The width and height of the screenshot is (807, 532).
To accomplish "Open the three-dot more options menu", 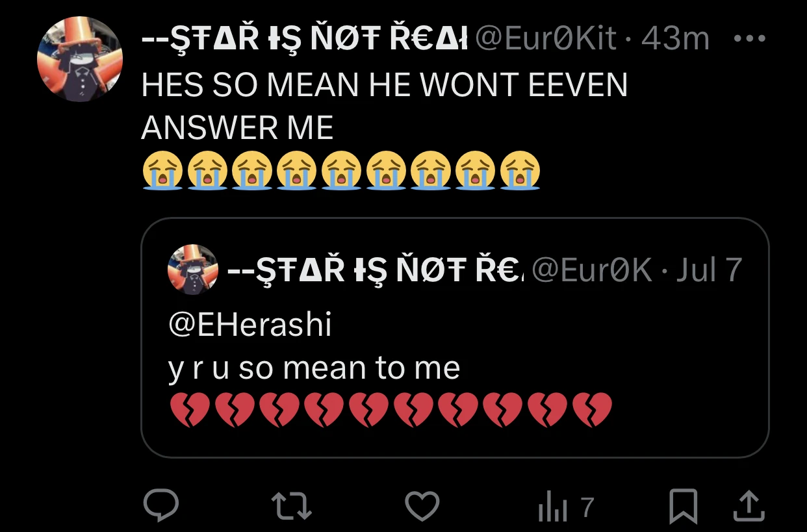I will pyautogui.click(x=749, y=39).
